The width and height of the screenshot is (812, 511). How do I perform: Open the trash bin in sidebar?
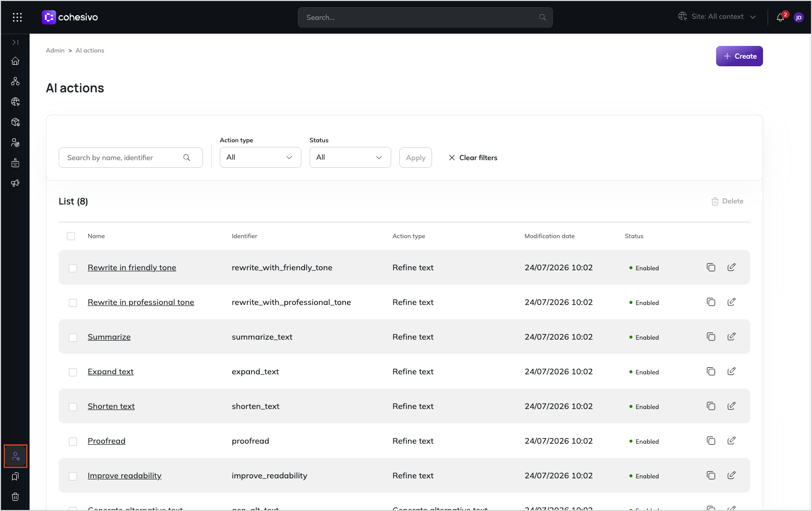[x=15, y=497]
